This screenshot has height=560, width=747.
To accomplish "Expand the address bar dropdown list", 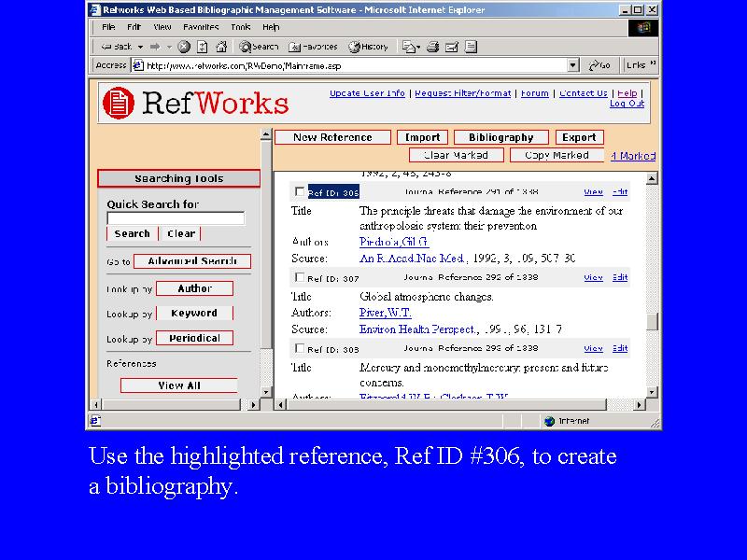I will (x=573, y=65).
